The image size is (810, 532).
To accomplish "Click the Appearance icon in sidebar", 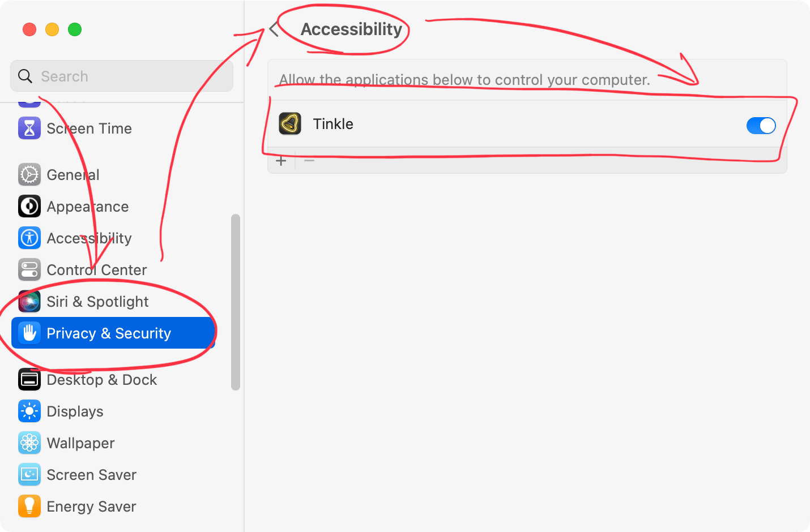I will 29,206.
